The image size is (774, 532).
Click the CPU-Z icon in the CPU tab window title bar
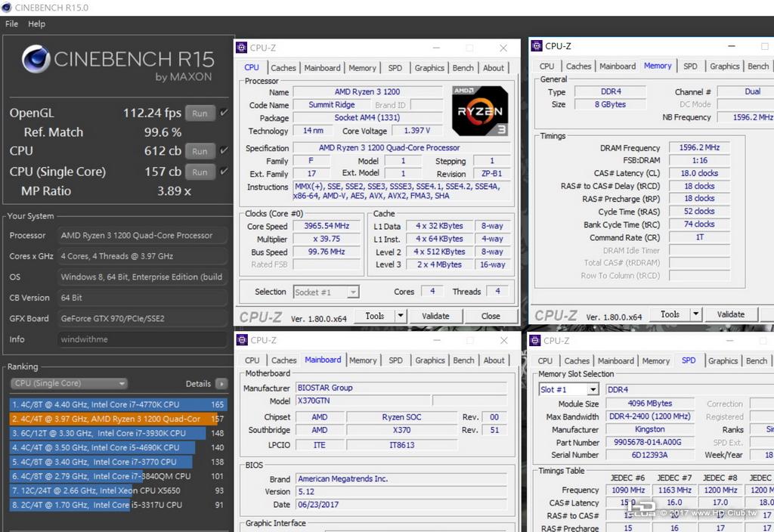pos(241,48)
